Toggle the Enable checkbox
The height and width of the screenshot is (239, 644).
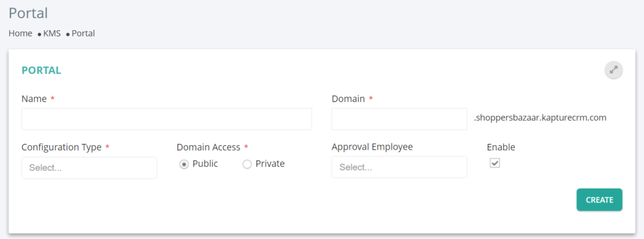tap(495, 163)
